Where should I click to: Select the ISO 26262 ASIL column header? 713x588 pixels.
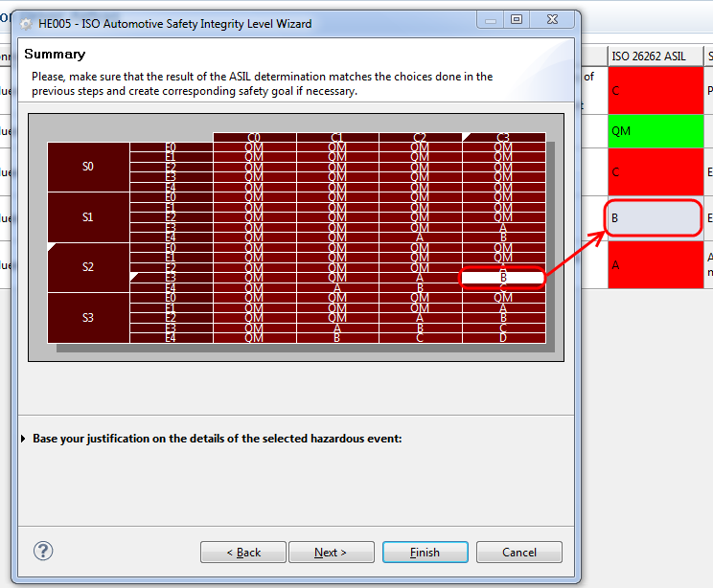(655, 56)
